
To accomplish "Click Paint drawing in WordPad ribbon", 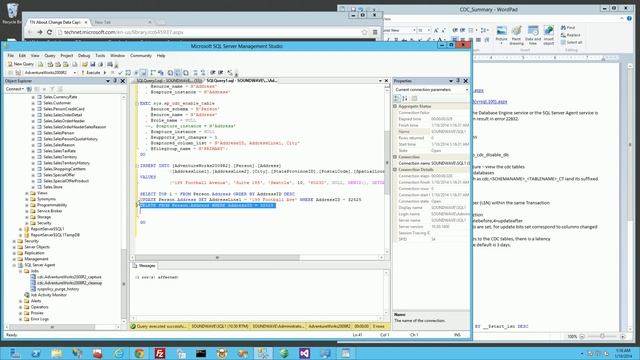I will pos(516,35).
